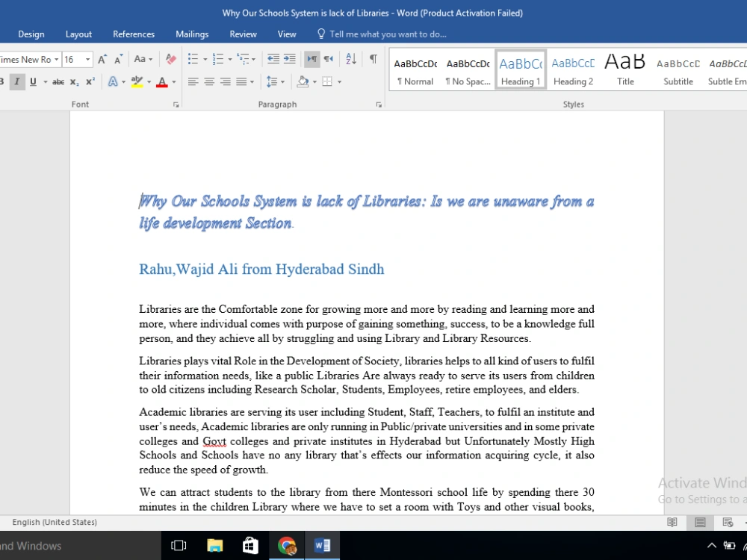Switch to Web Layout view
Viewport: 747px width, 560px height.
728,523
